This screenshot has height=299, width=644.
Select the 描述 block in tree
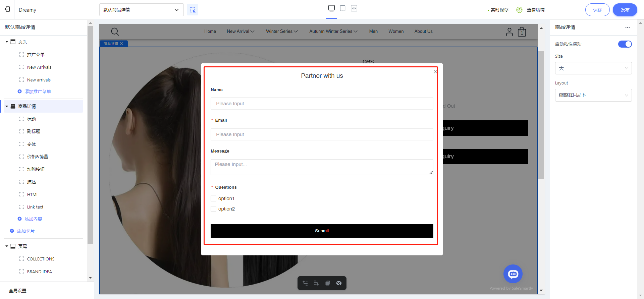click(32, 182)
